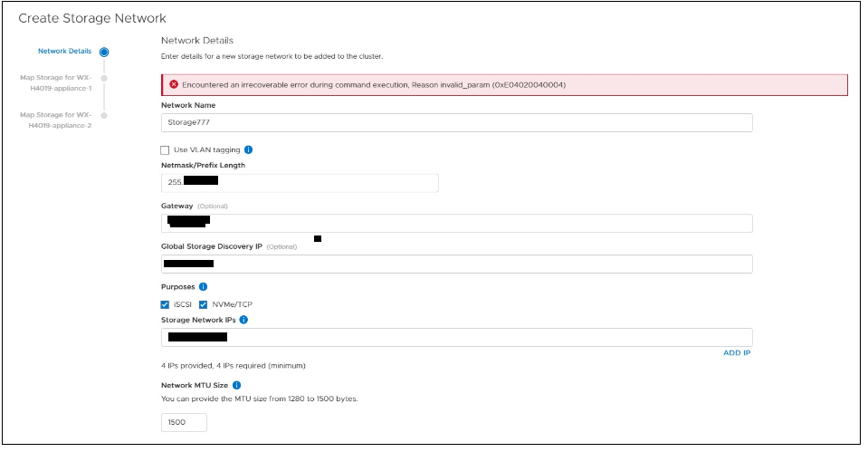Image resolution: width=868 pixels, height=452 pixels.
Task: Click the info icon beside Use VLAN tagging
Action: click(248, 149)
